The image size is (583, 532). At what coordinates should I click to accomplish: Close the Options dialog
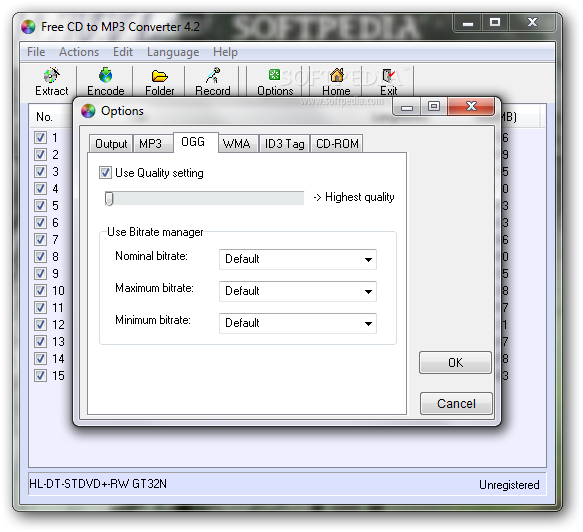point(471,106)
